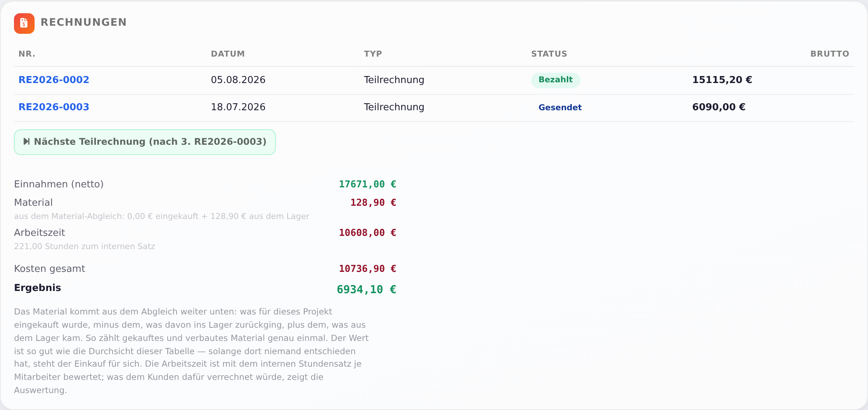Screen dimensions: 868x410
Task: Select the date 05.08.2026
Action: pyautogui.click(x=238, y=80)
